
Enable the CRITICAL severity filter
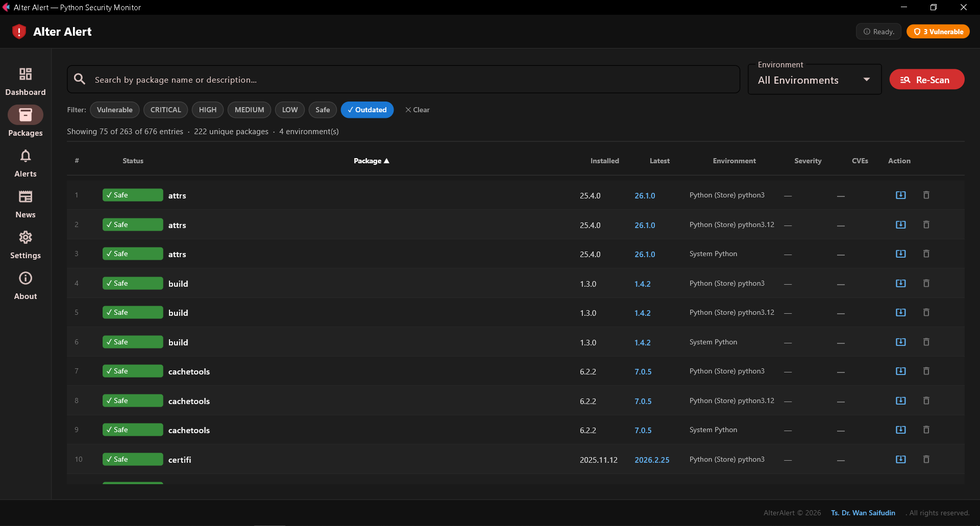(165, 110)
